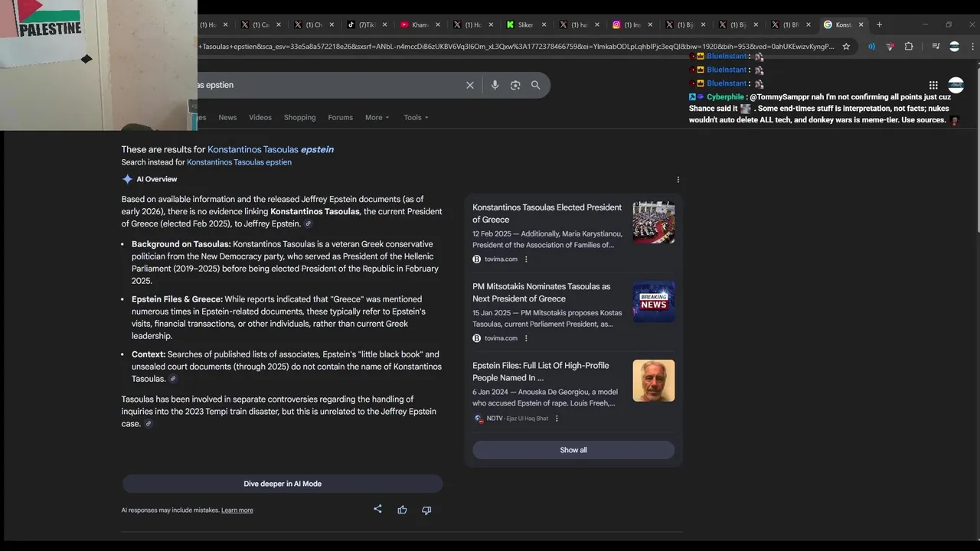The width and height of the screenshot is (980, 551).
Task: Expand the More search filters dropdown
Action: point(377,117)
